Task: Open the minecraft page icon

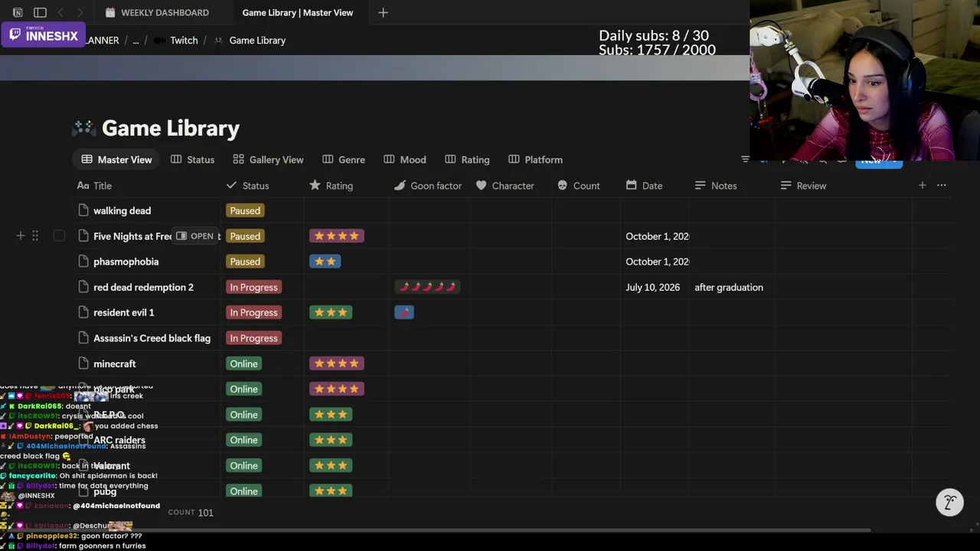Action: [x=83, y=364]
